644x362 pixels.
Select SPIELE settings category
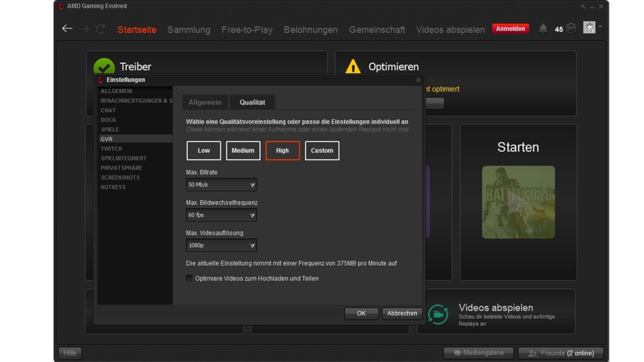[x=135, y=130]
